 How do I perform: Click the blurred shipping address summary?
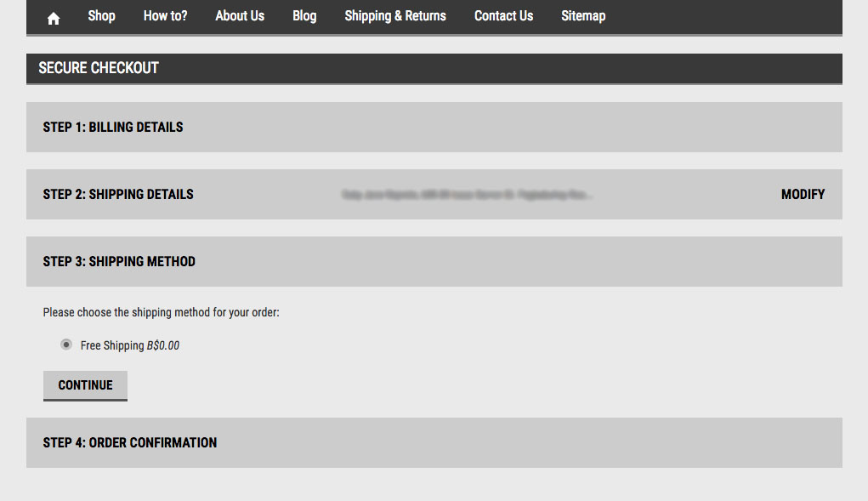tap(466, 195)
